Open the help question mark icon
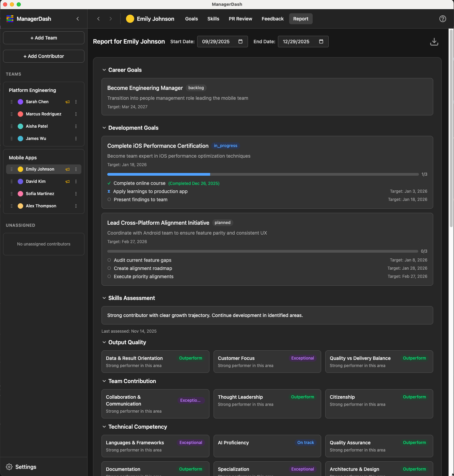 pyautogui.click(x=443, y=19)
